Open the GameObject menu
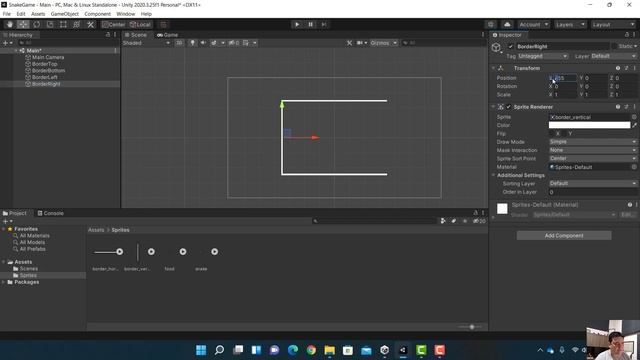The height and width of the screenshot is (360, 640). [x=64, y=14]
